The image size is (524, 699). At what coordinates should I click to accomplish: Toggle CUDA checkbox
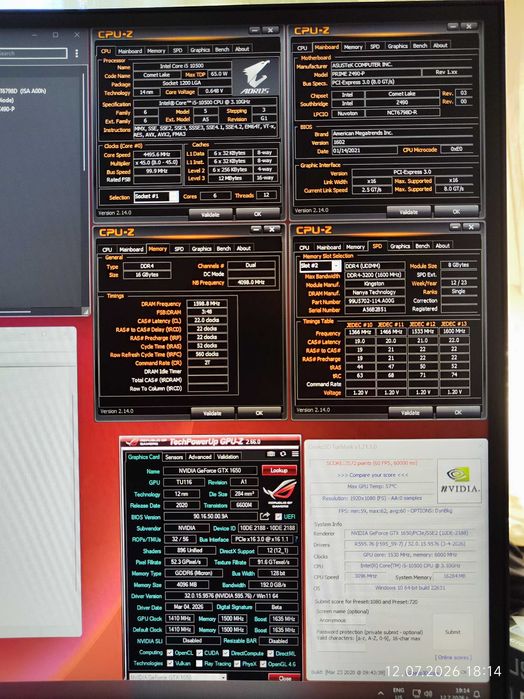(x=199, y=653)
